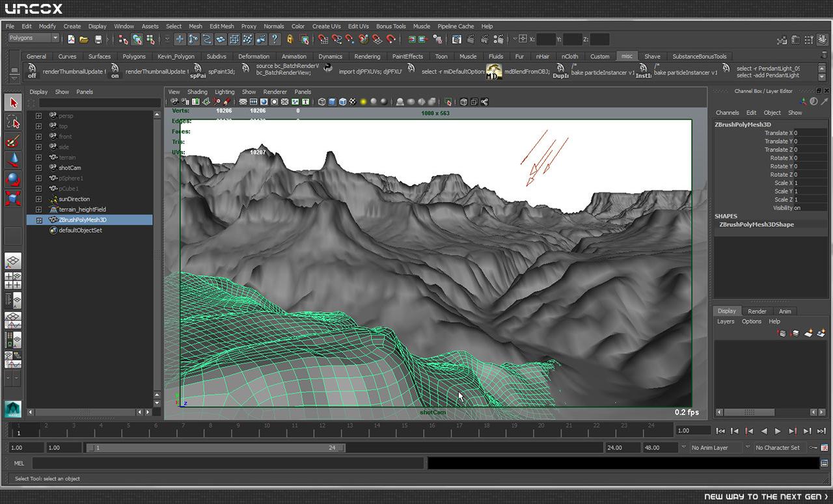Run the DupIn particleInstancer shelf button

[x=560, y=72]
